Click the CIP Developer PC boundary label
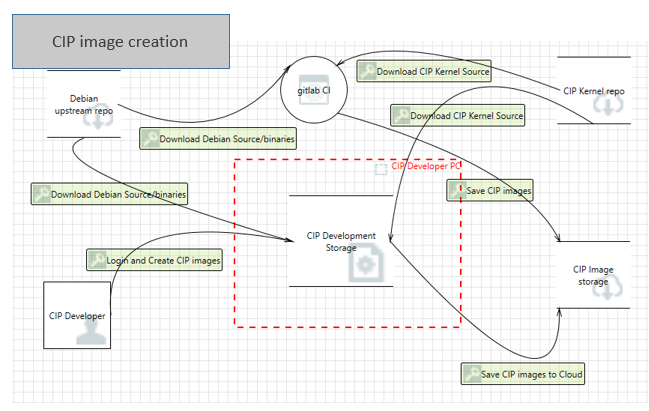Image resolution: width=649 pixels, height=411 pixels. 425,166
